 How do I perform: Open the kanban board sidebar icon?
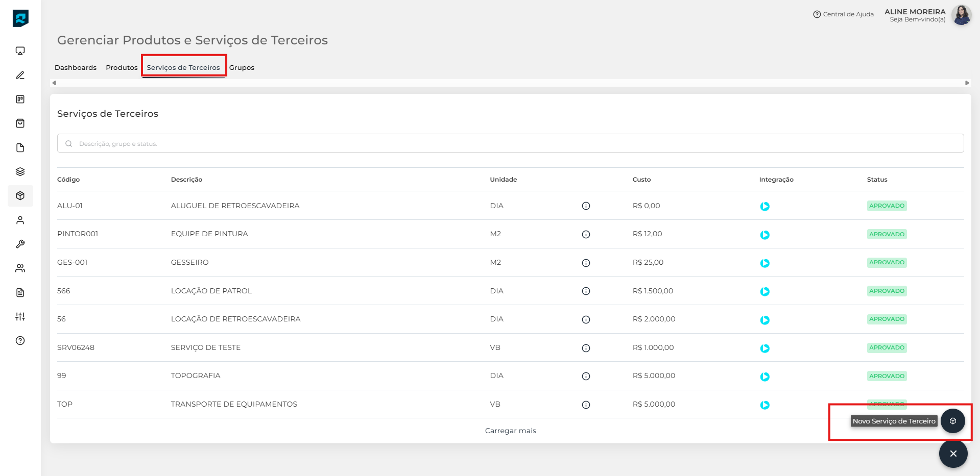point(20,99)
